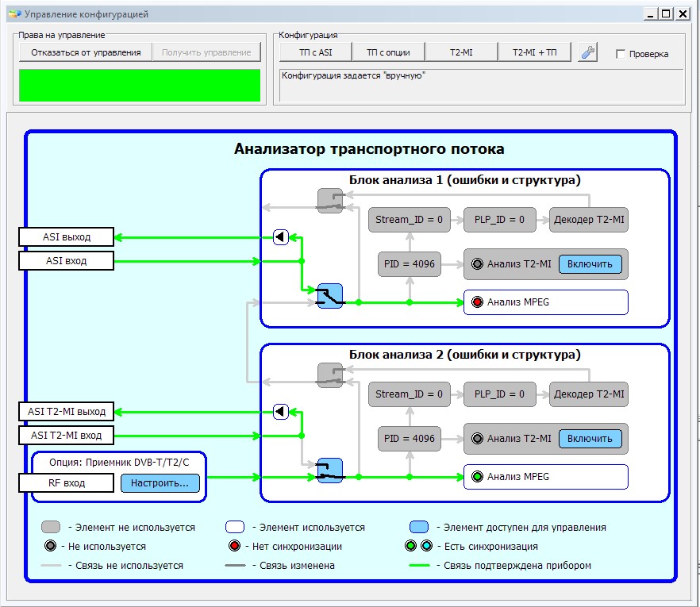Viewport: 700px width, 607px height.
Task: Click the cyan sync legend indicator
Action: point(427,546)
